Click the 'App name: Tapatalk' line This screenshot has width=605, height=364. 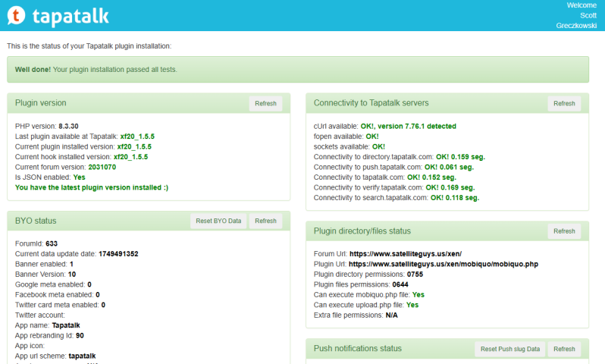click(x=48, y=325)
